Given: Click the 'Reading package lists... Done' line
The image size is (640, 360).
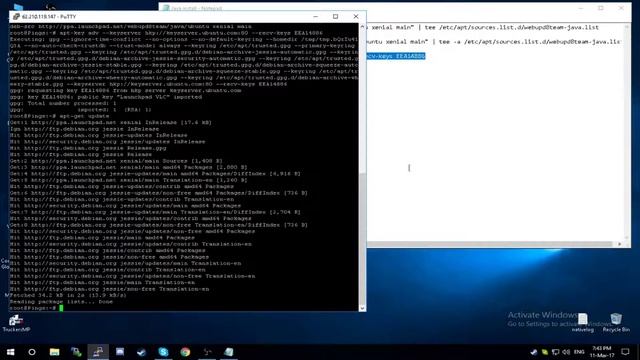Looking at the screenshot, I should (61, 302).
